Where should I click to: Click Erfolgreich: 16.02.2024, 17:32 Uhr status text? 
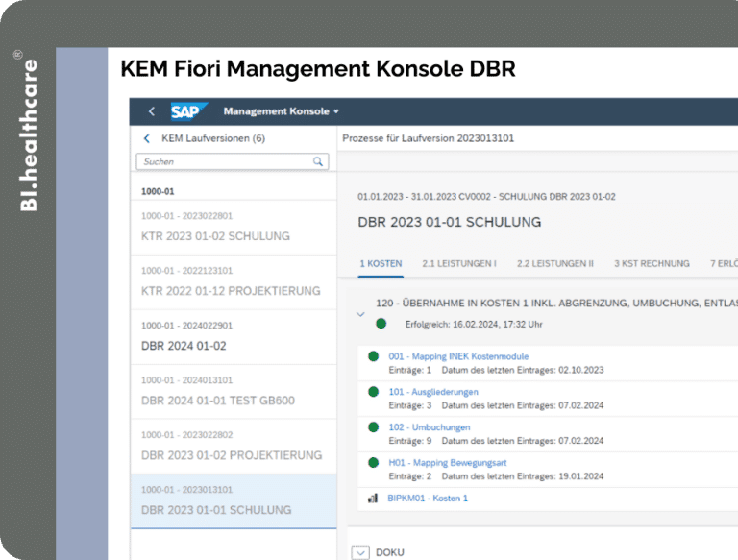click(x=474, y=325)
